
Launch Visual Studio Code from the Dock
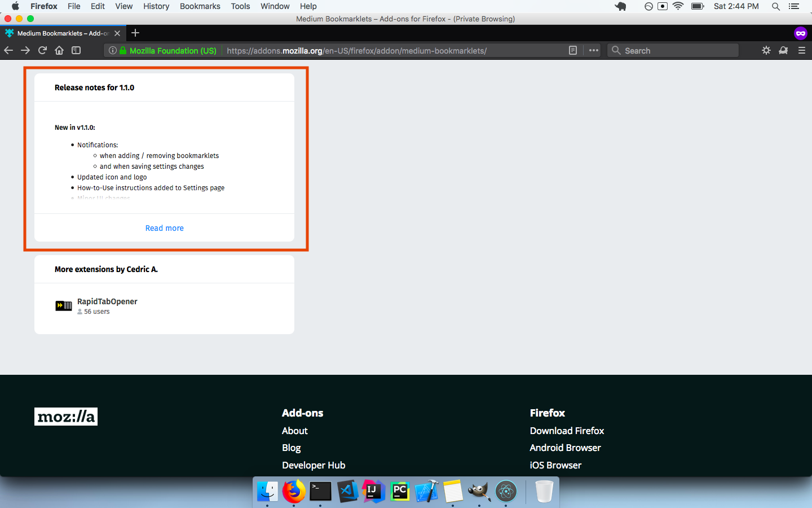(x=347, y=492)
